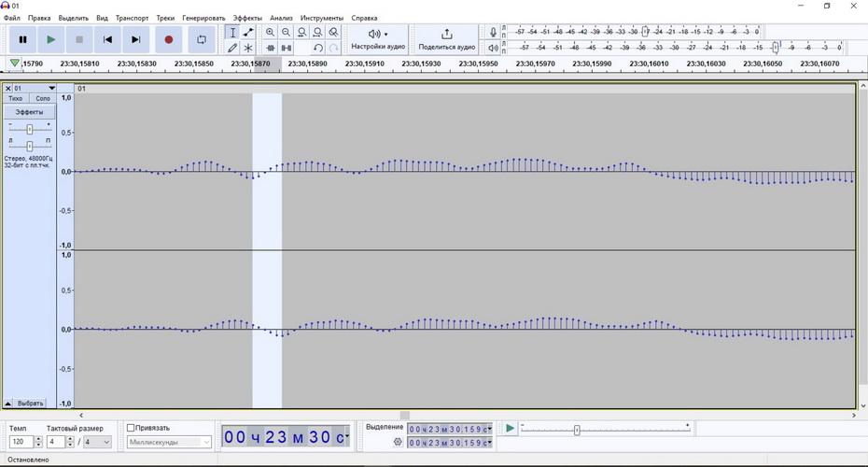Click the Undo arrow icon
868x467 pixels.
317,48
